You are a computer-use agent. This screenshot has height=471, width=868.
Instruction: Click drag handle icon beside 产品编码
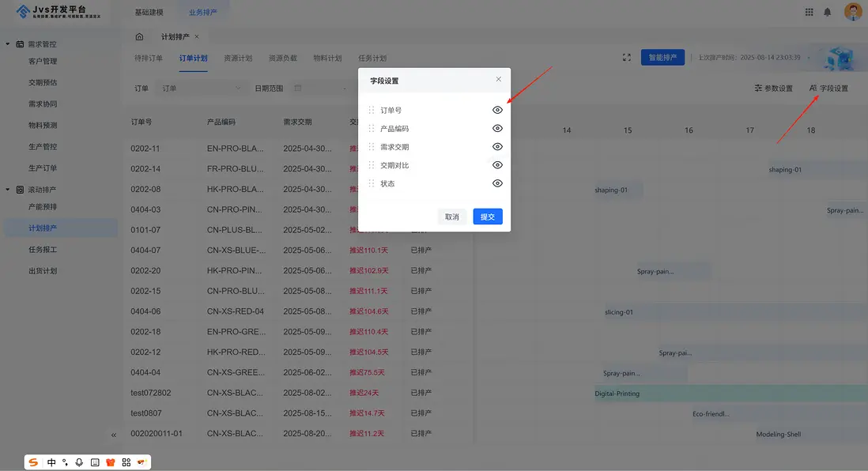(372, 128)
